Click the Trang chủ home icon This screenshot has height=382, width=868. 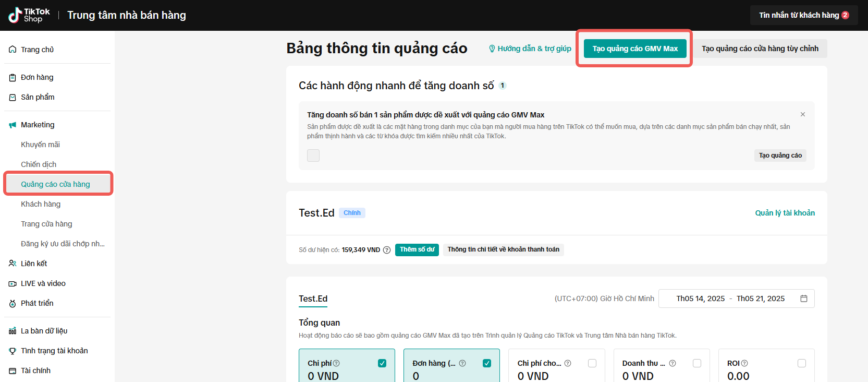tap(13, 50)
